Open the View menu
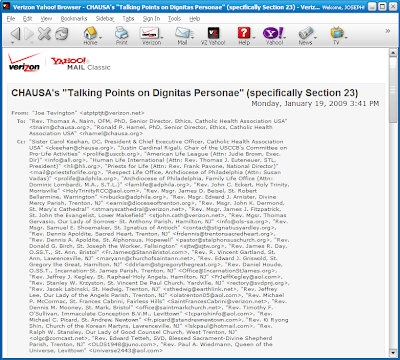 click(46, 19)
